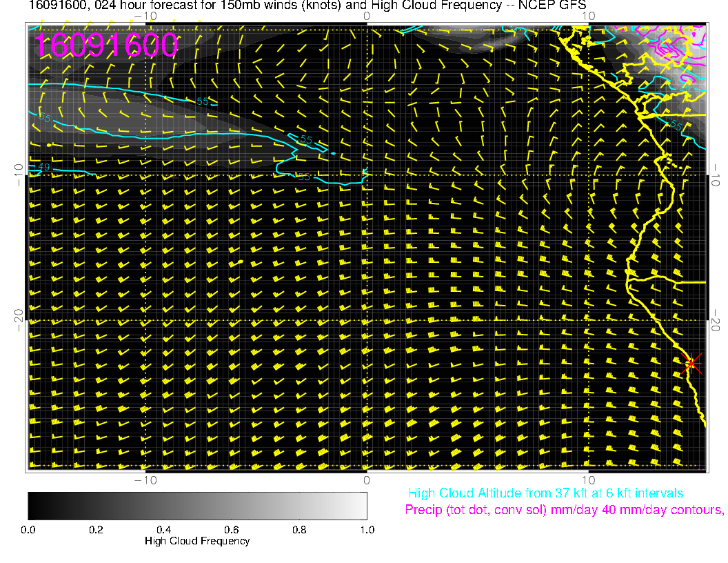728x563 pixels.
Task: Select the High Cloud Frequency colorbar caption
Action: point(197,541)
